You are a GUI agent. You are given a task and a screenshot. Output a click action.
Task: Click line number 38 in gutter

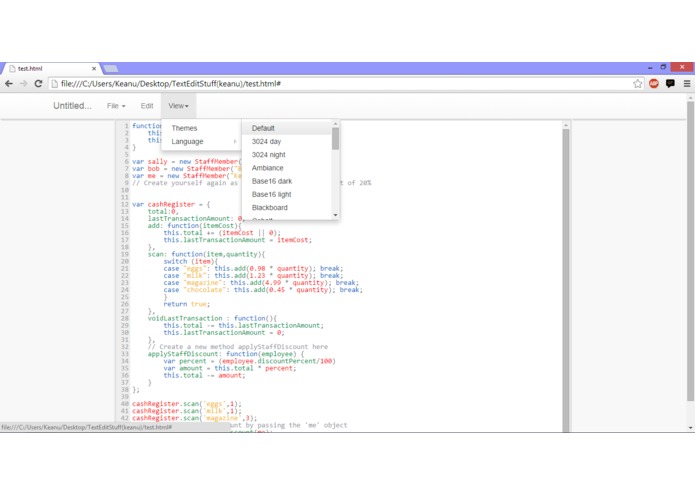point(125,389)
